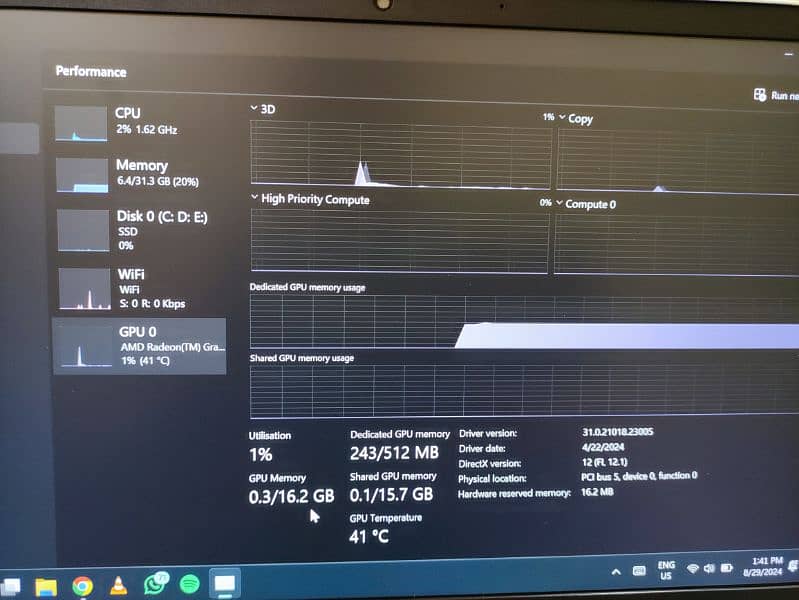Open the Copy engine dropdown chevron
The height and width of the screenshot is (600, 799).
click(562, 117)
